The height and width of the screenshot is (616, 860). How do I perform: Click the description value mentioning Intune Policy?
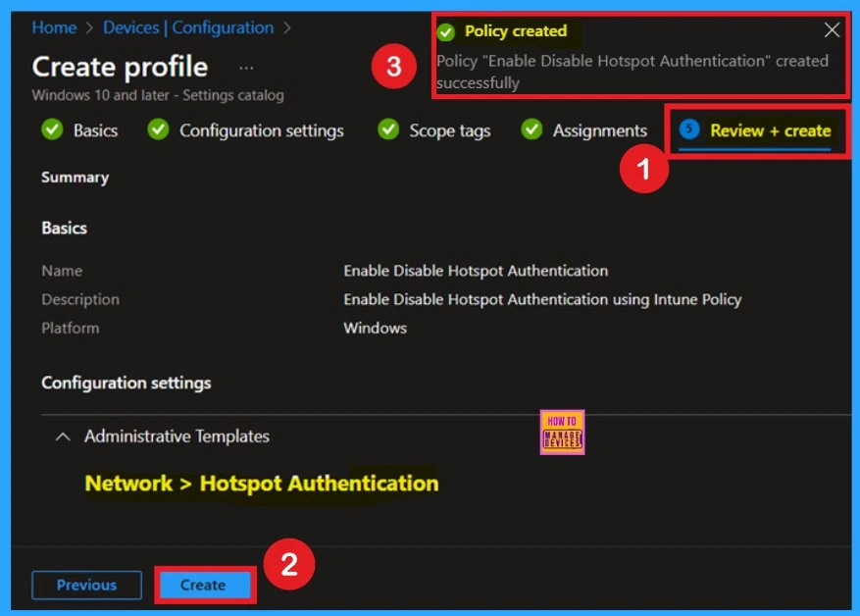click(542, 299)
